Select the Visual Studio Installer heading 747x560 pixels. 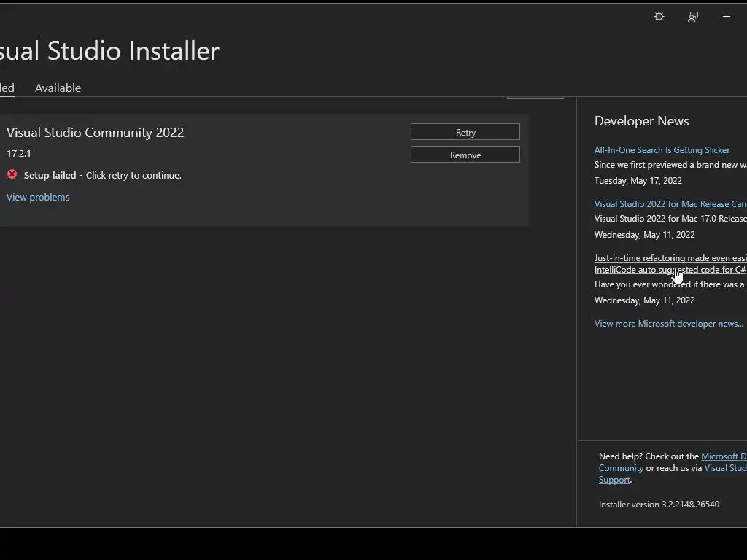pyautogui.click(x=109, y=50)
